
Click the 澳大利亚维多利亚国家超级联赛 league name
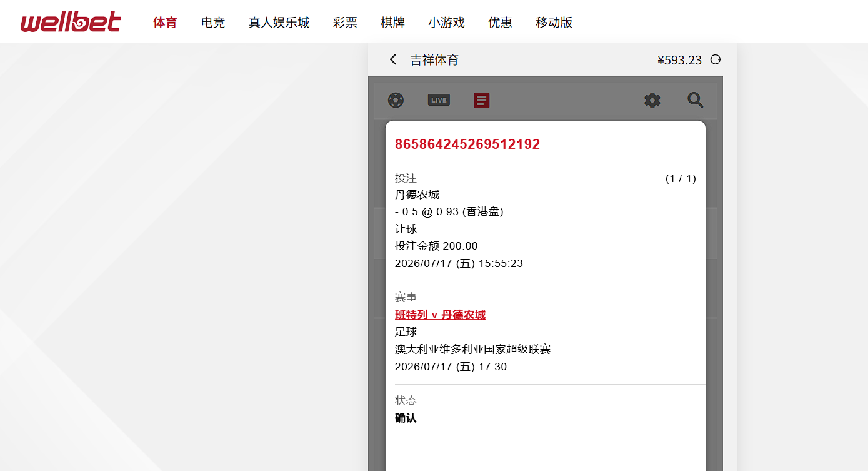472,349
